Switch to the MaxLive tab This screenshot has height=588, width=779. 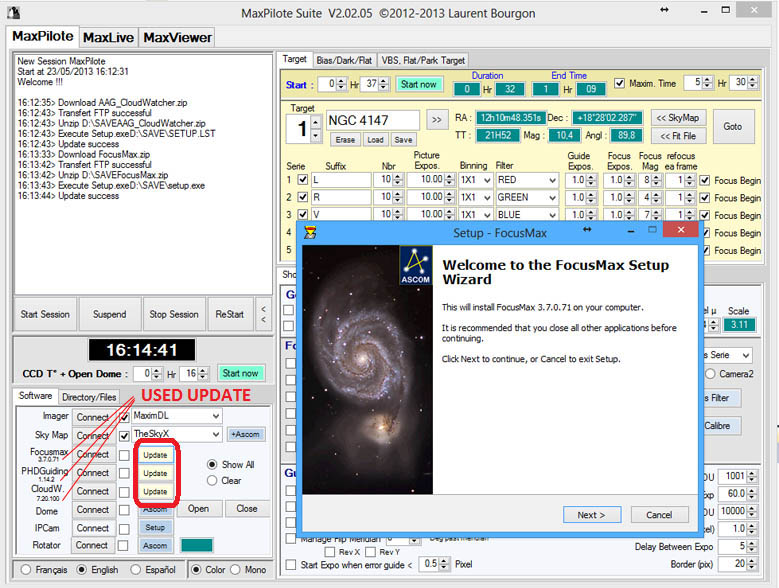click(x=108, y=37)
